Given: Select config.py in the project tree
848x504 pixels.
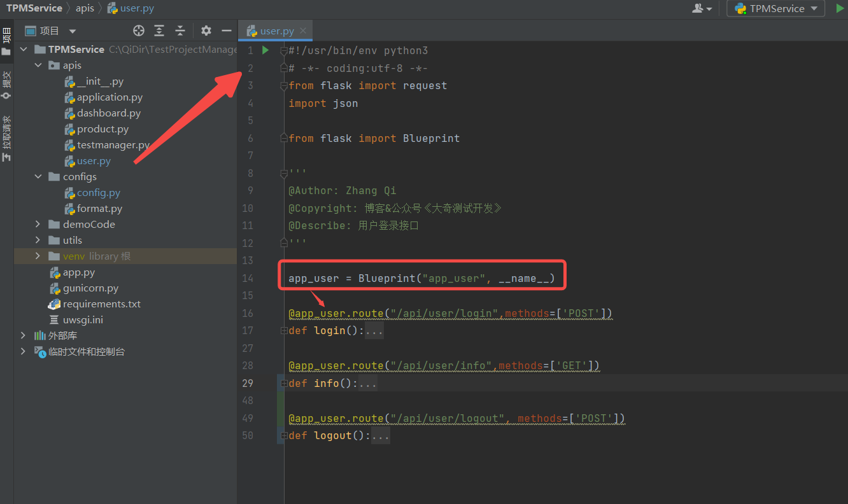Looking at the screenshot, I should 99,192.
